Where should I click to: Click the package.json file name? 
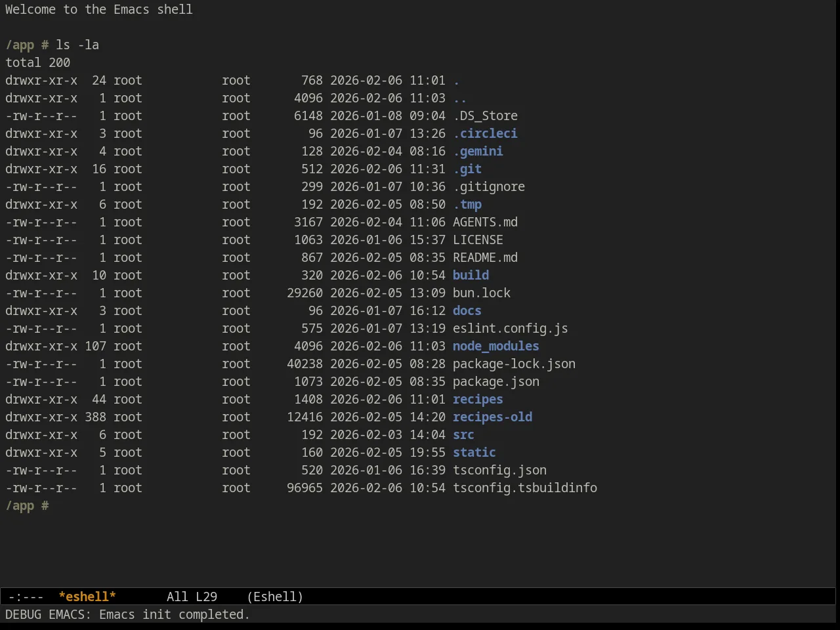pos(496,381)
